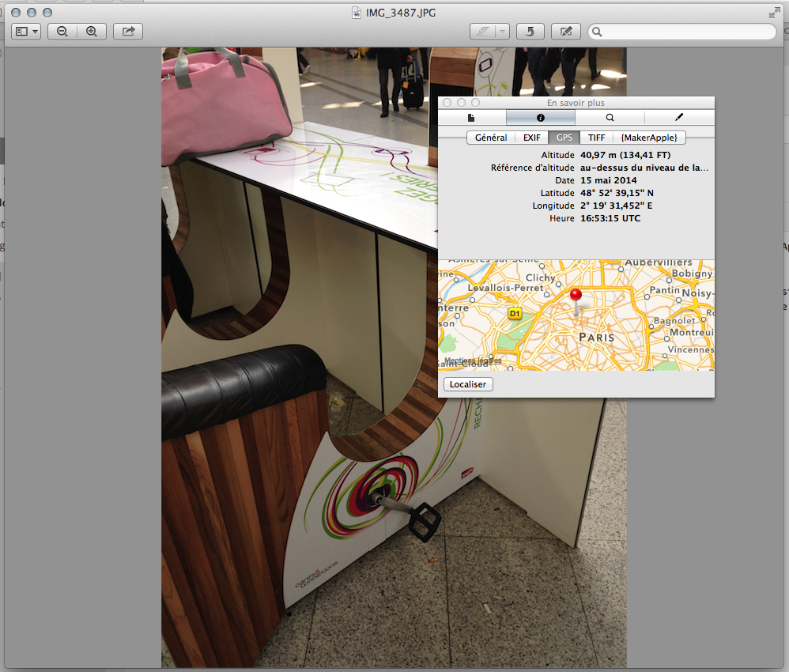Close the En savoir plus inspector window

(x=447, y=103)
